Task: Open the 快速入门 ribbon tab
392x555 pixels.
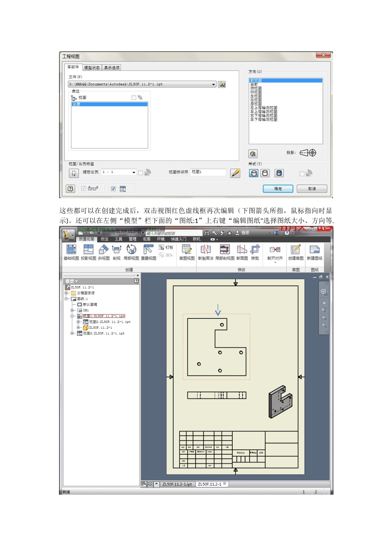Action: 179,239
